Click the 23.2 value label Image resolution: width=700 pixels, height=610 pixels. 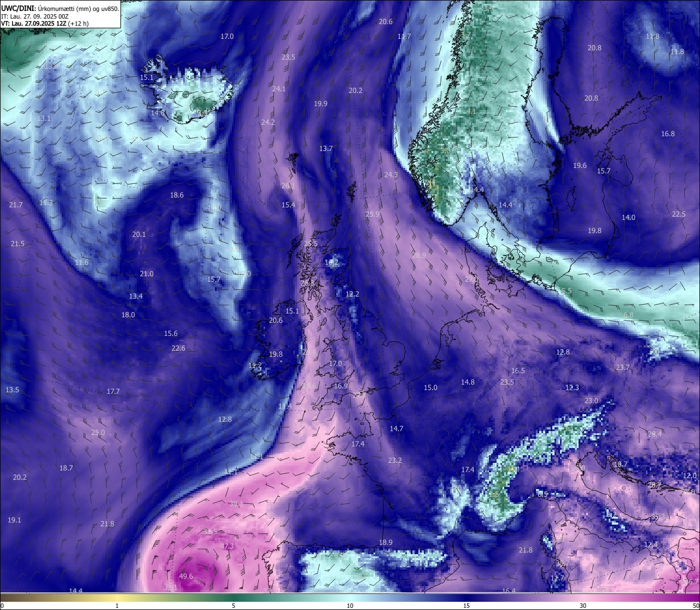[x=395, y=460]
